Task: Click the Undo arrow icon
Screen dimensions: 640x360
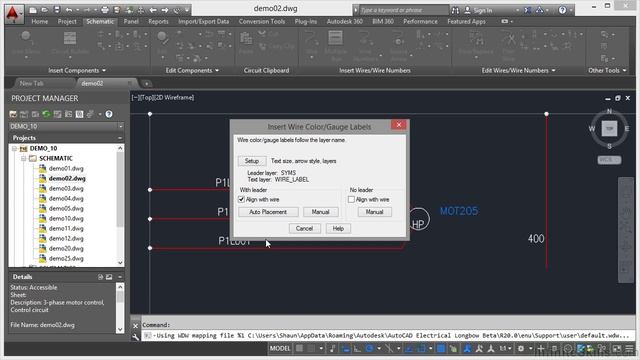Action: click(69, 10)
